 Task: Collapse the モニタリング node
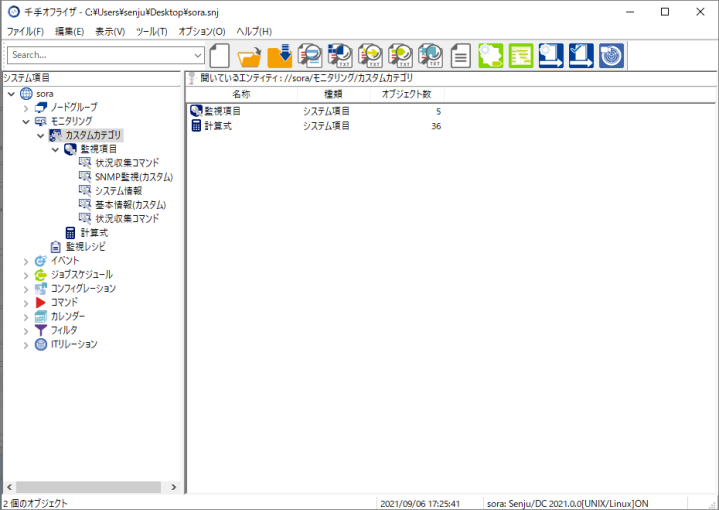(x=26, y=122)
